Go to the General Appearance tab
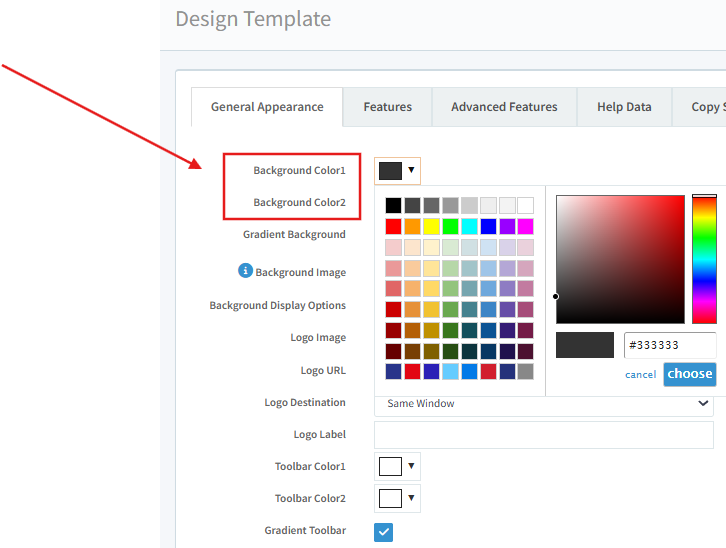 click(267, 107)
